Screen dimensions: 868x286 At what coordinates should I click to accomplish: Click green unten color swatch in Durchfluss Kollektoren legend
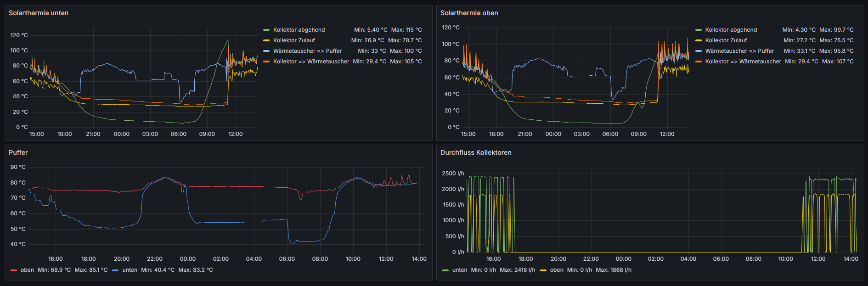coord(445,270)
